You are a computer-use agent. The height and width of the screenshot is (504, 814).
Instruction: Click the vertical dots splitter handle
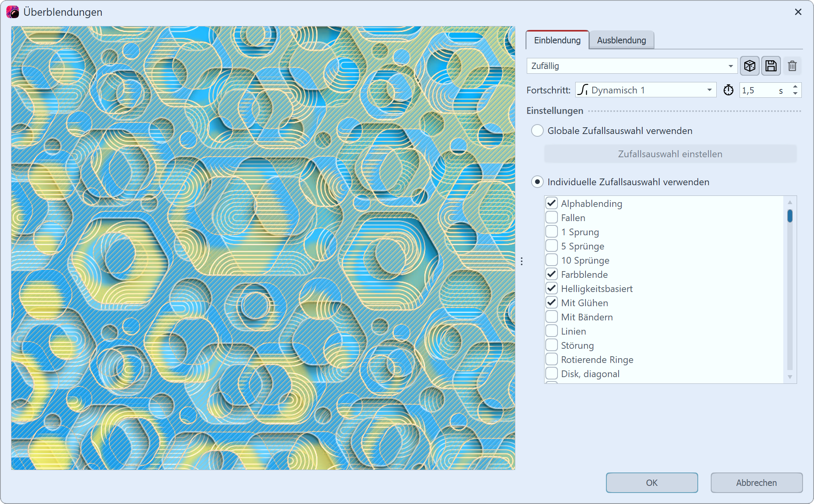(521, 261)
